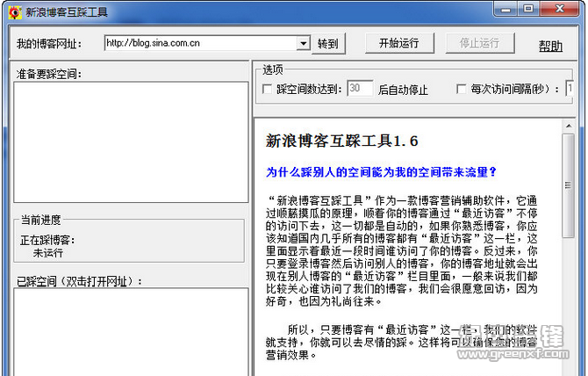The width and height of the screenshot is (588, 376).
Task: Click the 我的博客网址 label
Action: coord(49,44)
